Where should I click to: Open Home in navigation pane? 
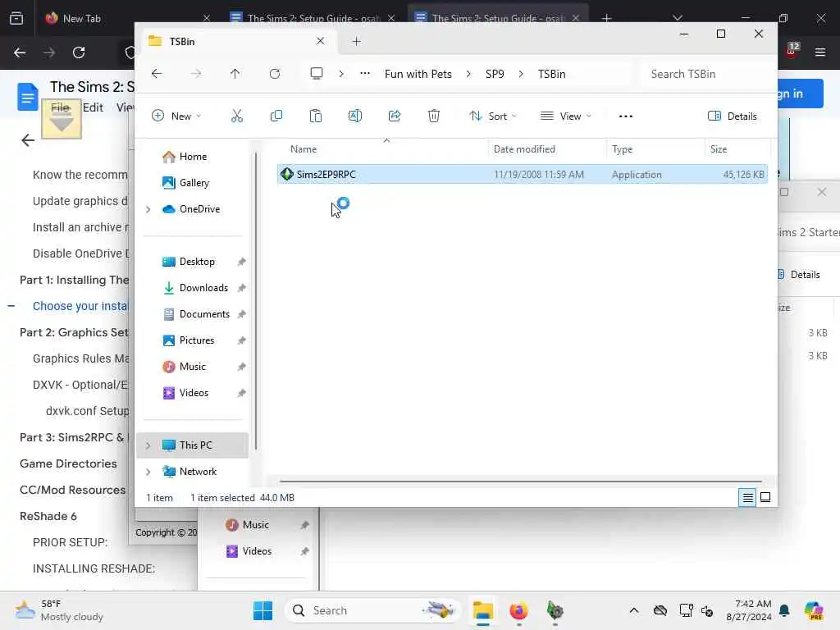pos(193,157)
